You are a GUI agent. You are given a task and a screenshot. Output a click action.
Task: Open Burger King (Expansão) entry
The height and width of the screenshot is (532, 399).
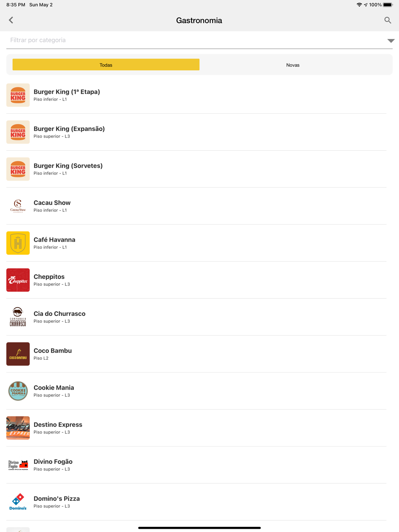(196, 132)
